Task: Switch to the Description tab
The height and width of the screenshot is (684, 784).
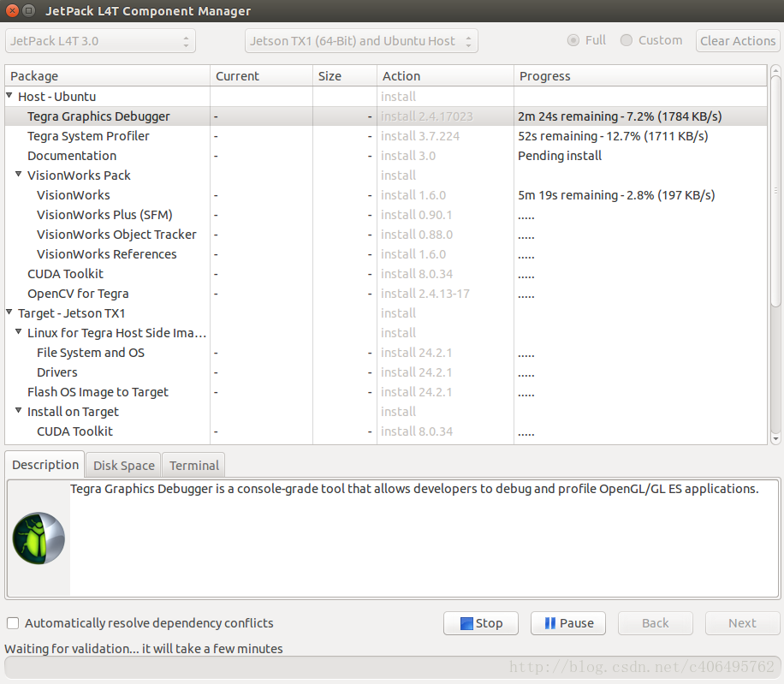Action: point(45,465)
